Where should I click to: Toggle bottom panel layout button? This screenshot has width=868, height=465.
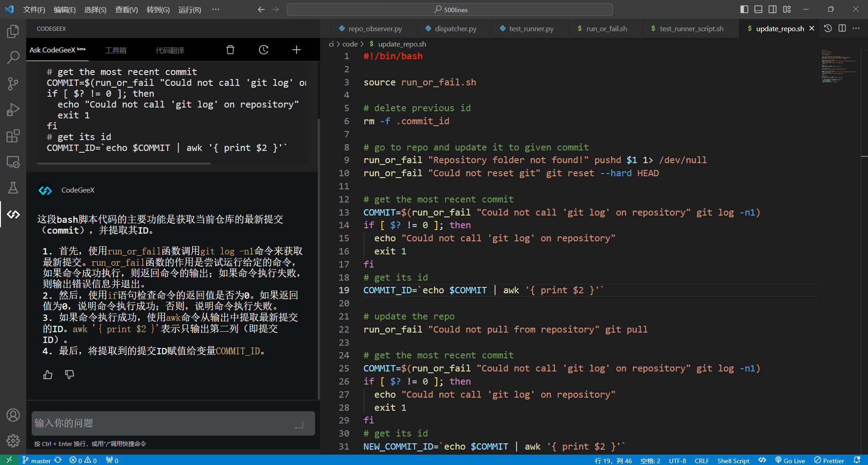pos(759,9)
